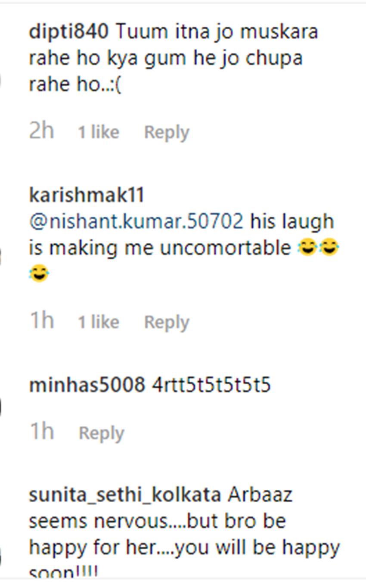Image resolution: width=366 pixels, height=588 pixels.
Task: Visit the sunita_sethi_kolkata profile link
Action: pyautogui.click(x=124, y=495)
